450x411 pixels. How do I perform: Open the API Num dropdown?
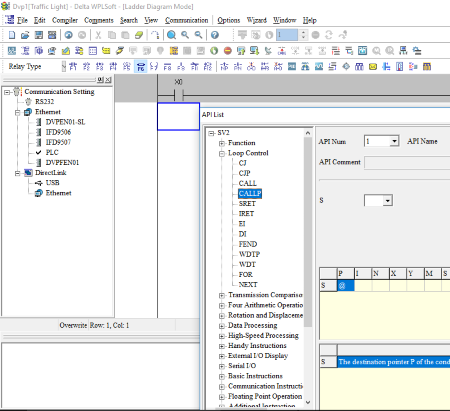[x=394, y=141]
